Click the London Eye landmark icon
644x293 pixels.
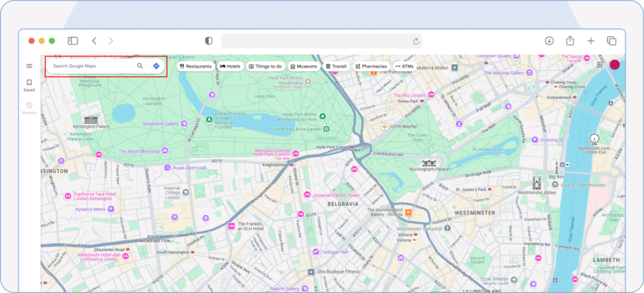594,139
